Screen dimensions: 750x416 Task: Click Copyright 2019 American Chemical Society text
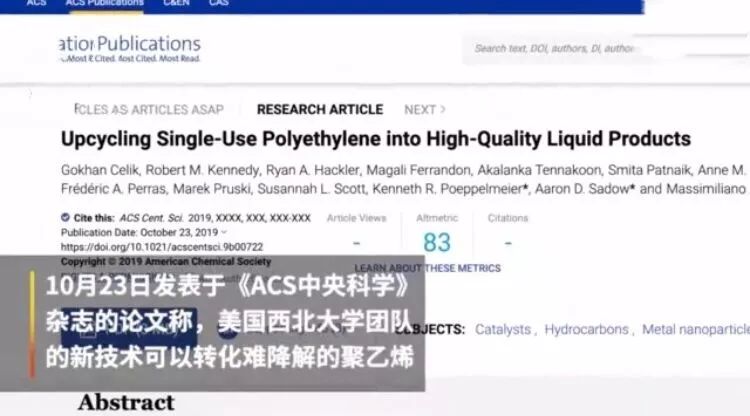pyautogui.click(x=166, y=262)
